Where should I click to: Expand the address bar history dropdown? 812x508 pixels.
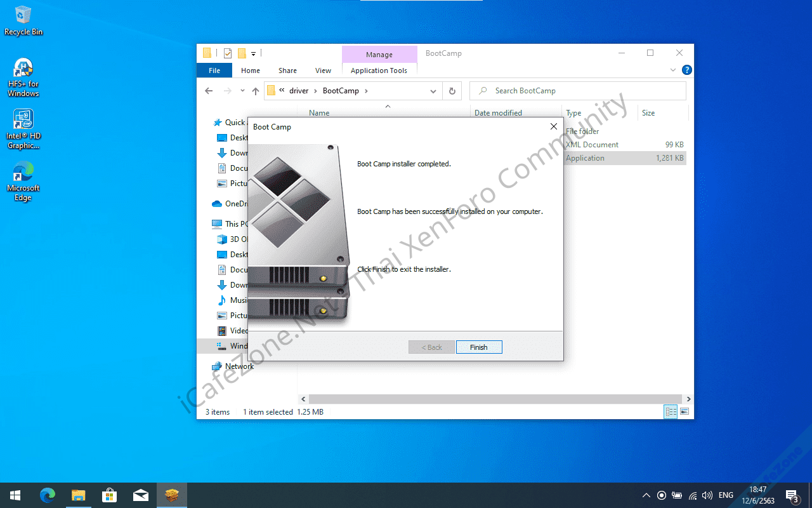433,91
